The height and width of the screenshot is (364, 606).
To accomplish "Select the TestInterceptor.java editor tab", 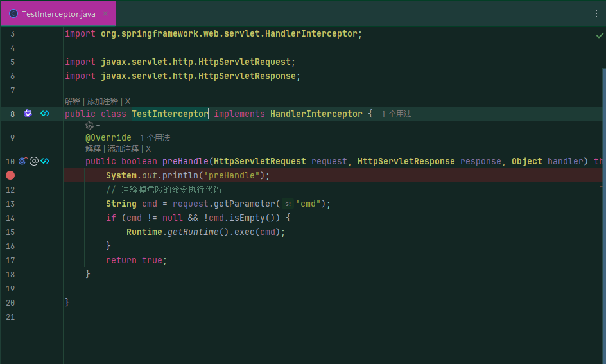I will (x=58, y=13).
